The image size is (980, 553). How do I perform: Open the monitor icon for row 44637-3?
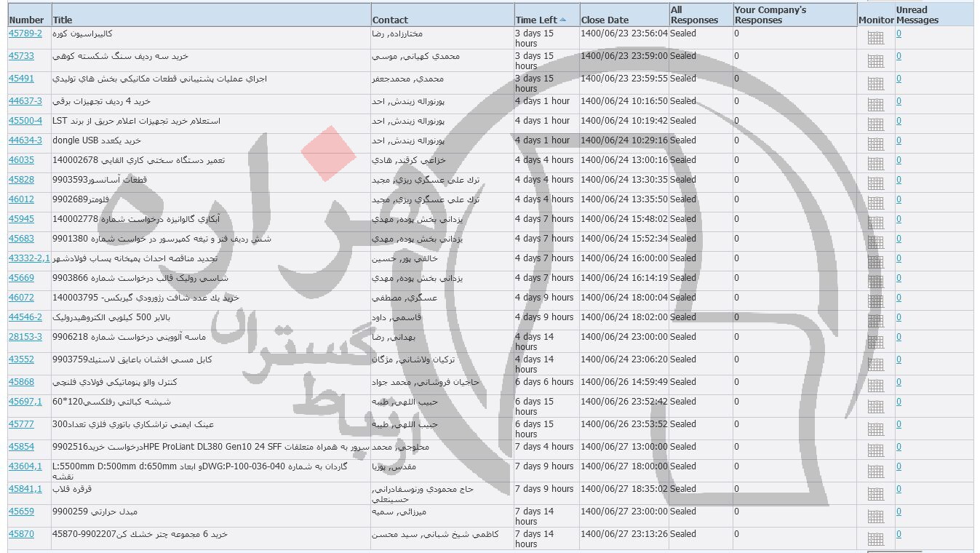click(875, 105)
